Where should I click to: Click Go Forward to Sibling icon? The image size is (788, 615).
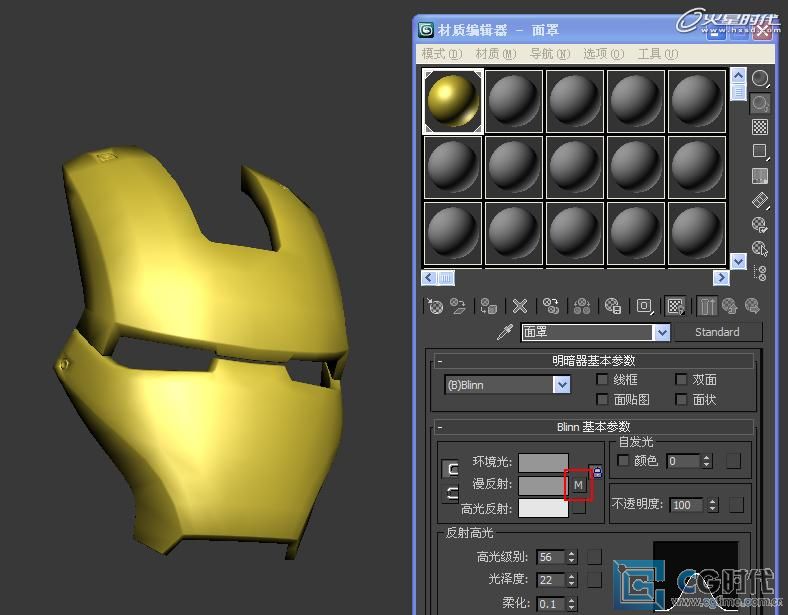tap(752, 306)
